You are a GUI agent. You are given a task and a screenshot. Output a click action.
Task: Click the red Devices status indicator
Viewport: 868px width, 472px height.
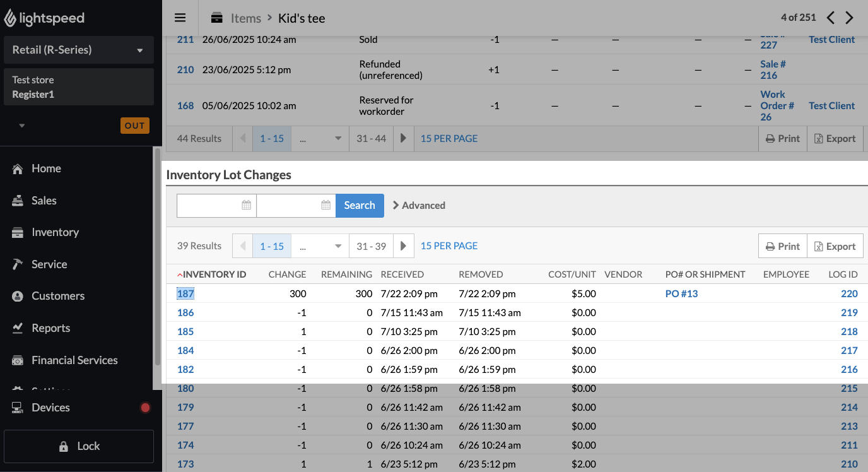click(x=145, y=408)
